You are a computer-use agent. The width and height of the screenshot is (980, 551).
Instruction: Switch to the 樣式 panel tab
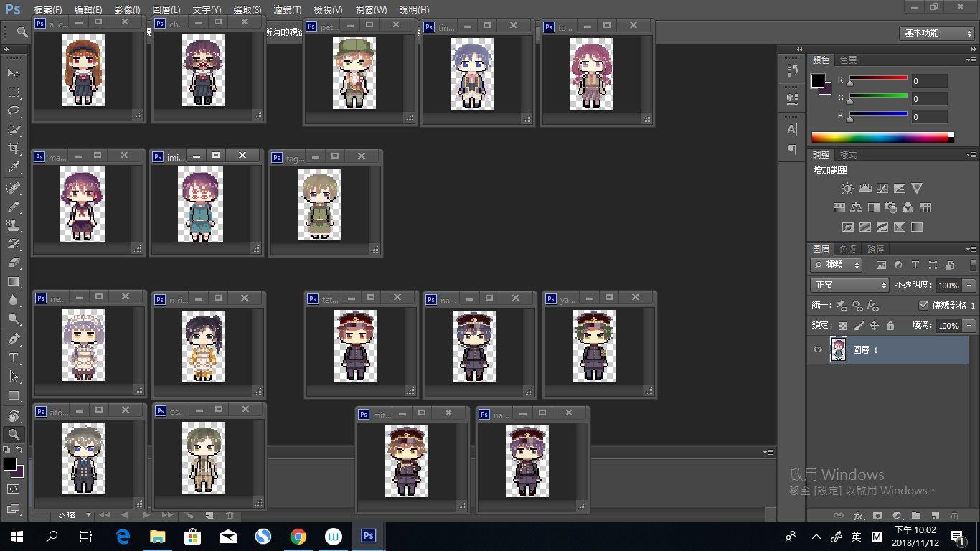tap(848, 154)
